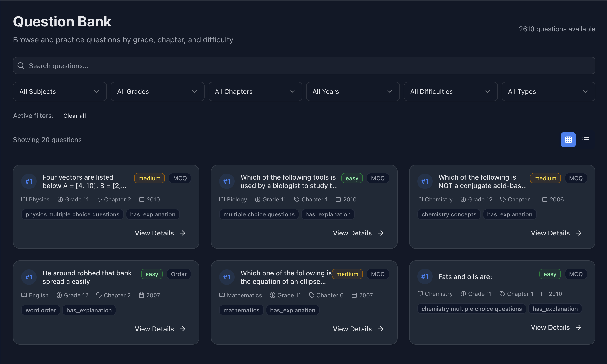
Task: Click book icon beside English subject
Action: click(24, 295)
